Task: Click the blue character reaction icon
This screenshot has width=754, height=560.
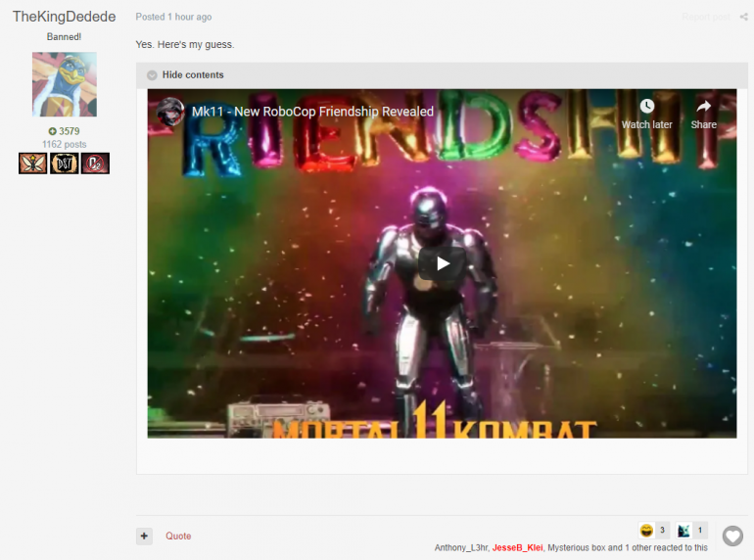Action: click(683, 531)
